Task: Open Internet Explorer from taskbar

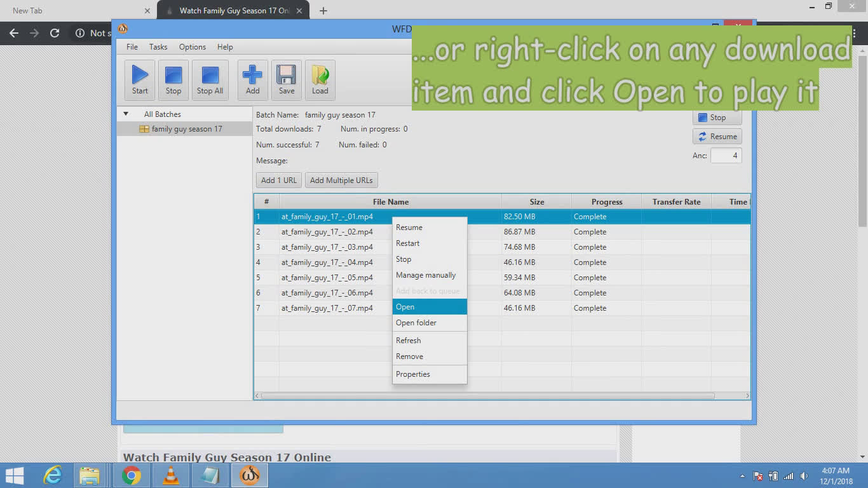Action: click(53, 475)
